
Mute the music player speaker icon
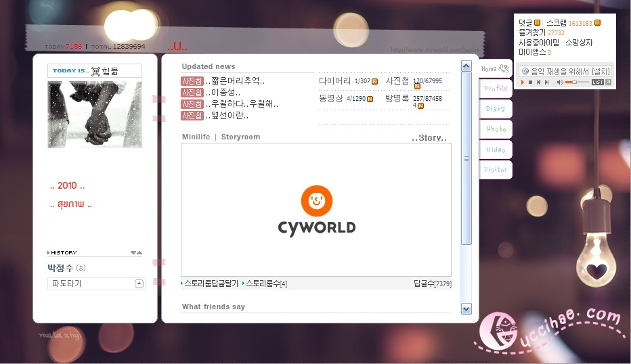click(x=560, y=82)
